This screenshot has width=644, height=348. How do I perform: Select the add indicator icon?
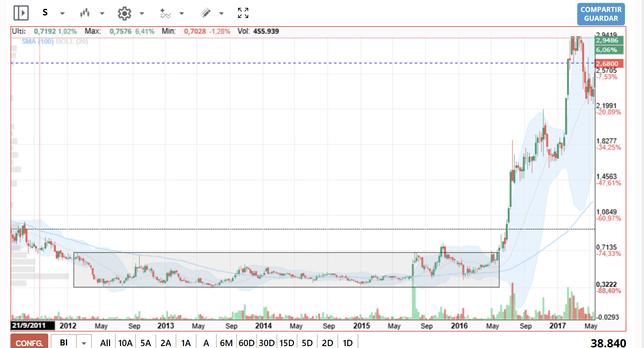click(x=165, y=14)
